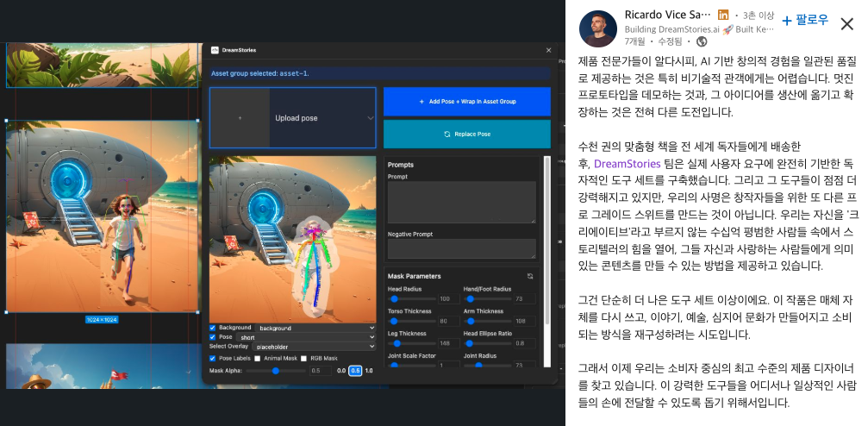
Task: Click the LinkedIn badge next to Ricardo's name
Action: [x=723, y=16]
